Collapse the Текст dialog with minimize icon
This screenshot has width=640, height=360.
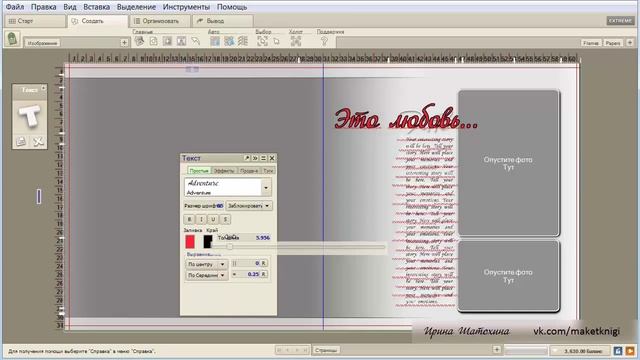(264, 158)
